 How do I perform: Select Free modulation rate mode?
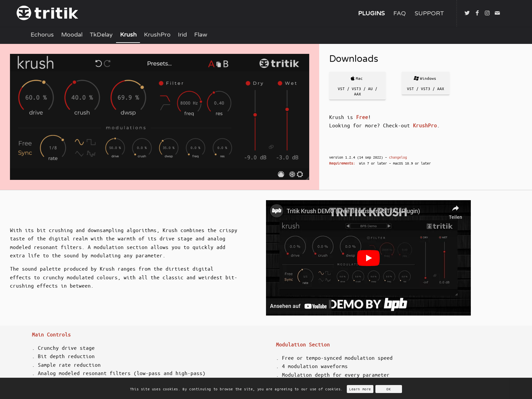point(25,143)
